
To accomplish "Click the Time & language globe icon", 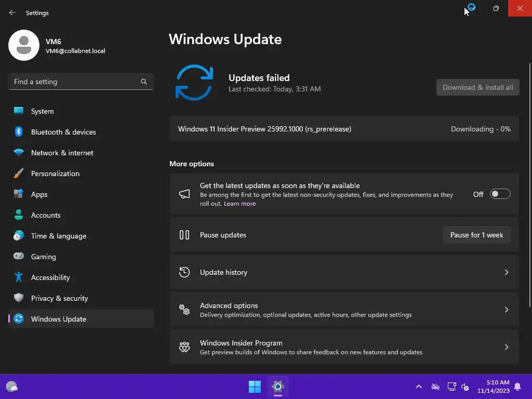I will point(19,235).
